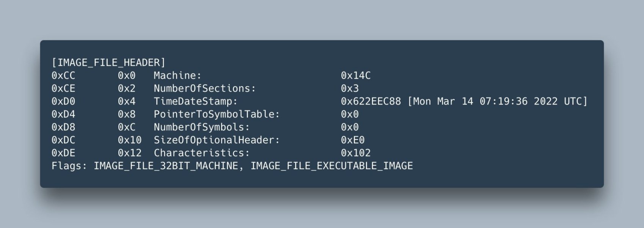The image size is (644, 228).
Task: Click the 0xD0 file offset
Action: pyautogui.click(x=63, y=101)
